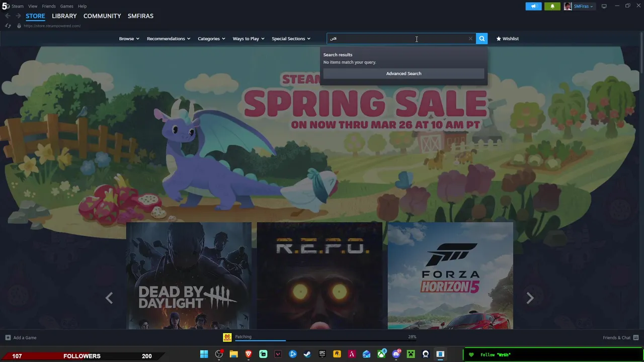Open the Steam menu
644x362 pixels.
[18, 6]
